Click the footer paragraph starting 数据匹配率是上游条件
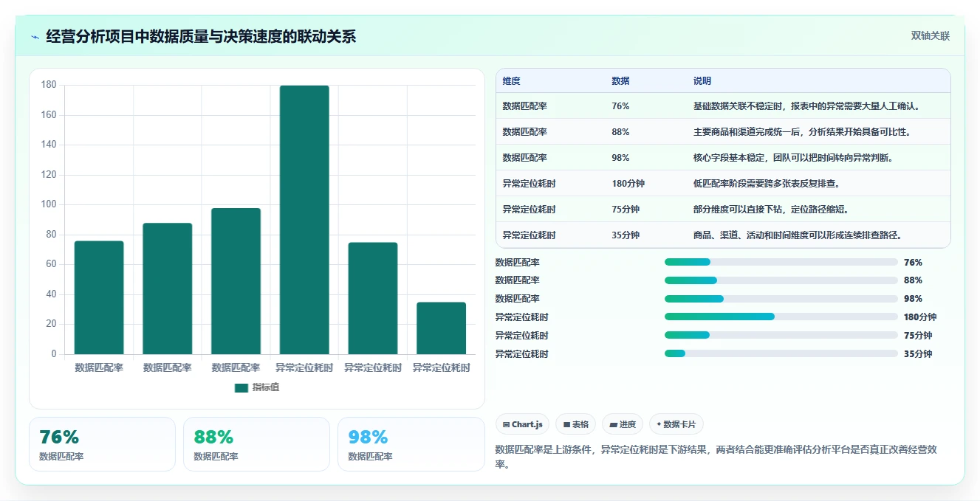Screen dimensions: 980x501 click(x=716, y=457)
